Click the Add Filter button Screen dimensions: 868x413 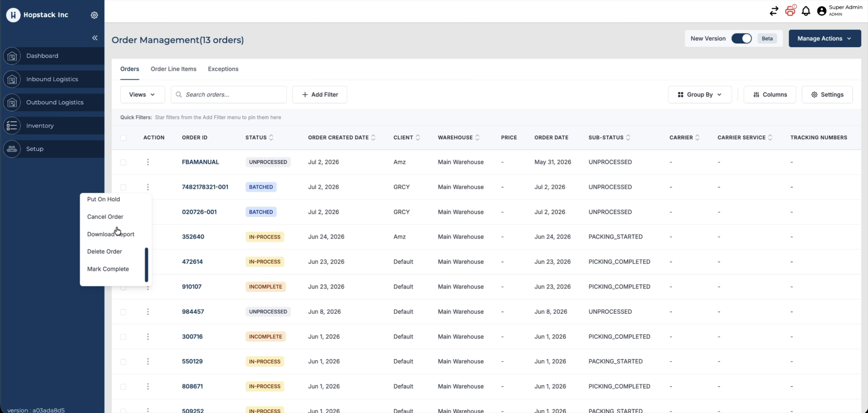[319, 95]
